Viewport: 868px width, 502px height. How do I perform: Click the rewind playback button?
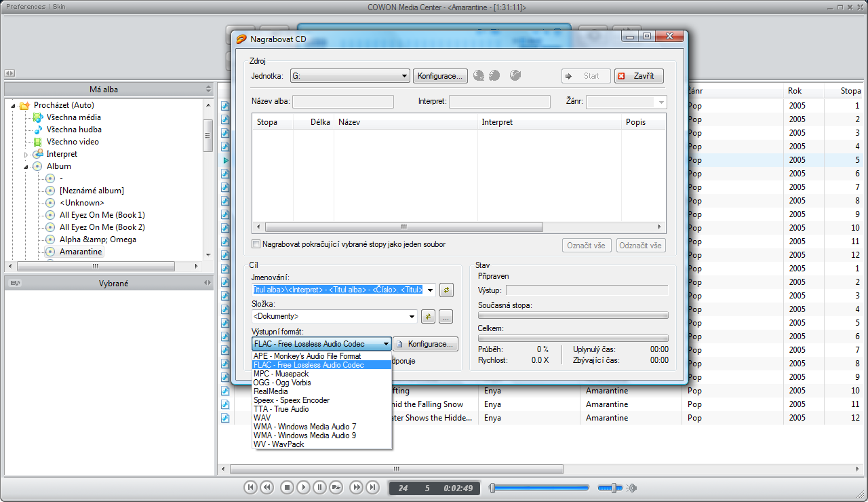point(267,487)
